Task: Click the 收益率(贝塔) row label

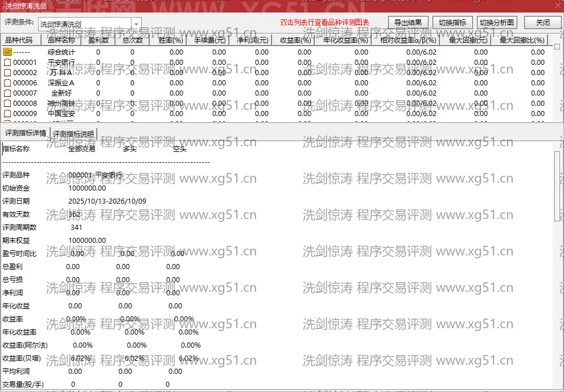Action: click(22, 358)
